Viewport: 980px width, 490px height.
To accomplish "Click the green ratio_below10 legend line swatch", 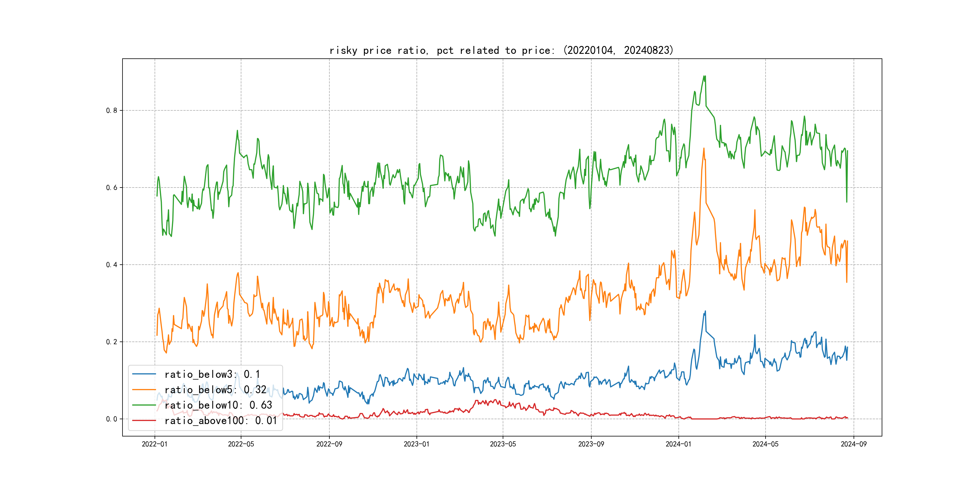I will 144,405.
